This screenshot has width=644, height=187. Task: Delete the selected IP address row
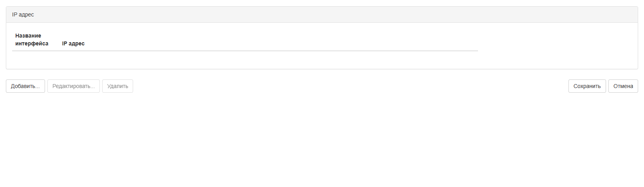tap(117, 86)
